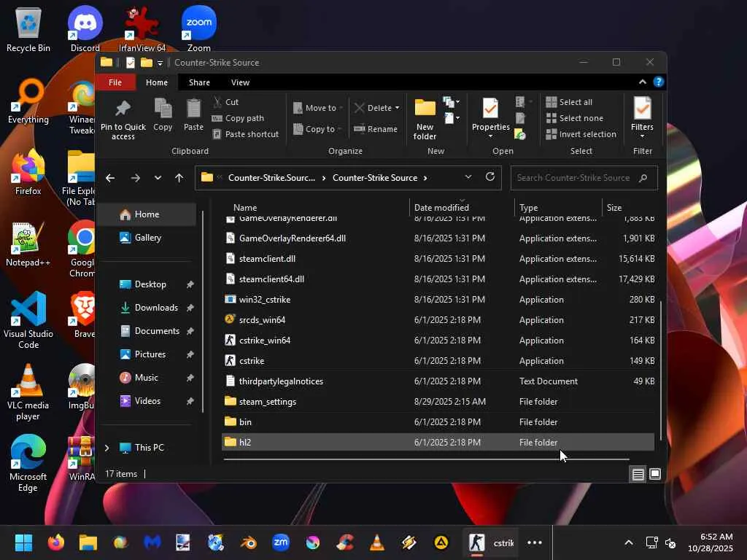Click Paste shortcut in ribbon
This screenshot has height=560, width=747.
[x=245, y=134]
